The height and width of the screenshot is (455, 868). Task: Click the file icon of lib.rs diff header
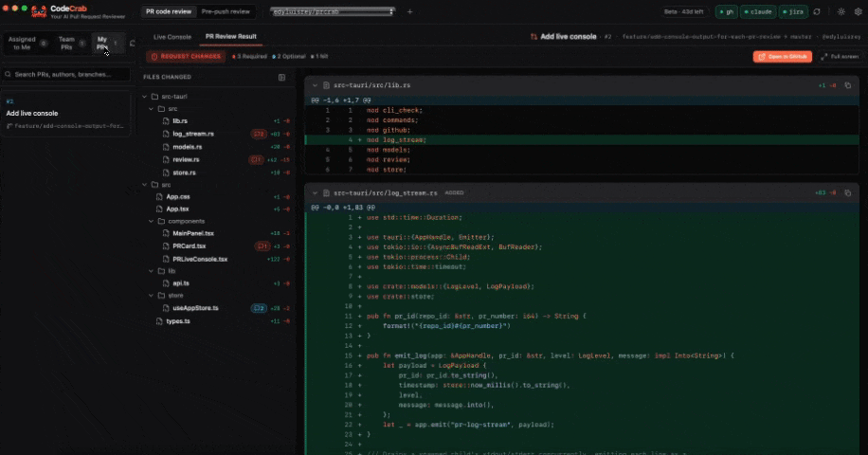tap(326, 85)
